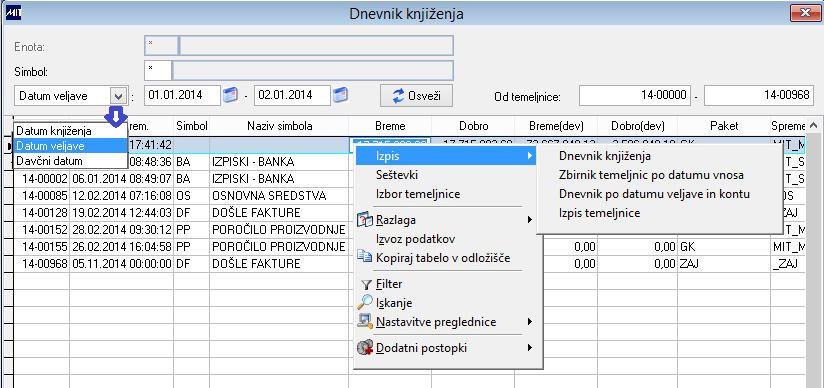
Task: Expand Nastavitve preglednice submenu arrow
Action: coord(530,321)
